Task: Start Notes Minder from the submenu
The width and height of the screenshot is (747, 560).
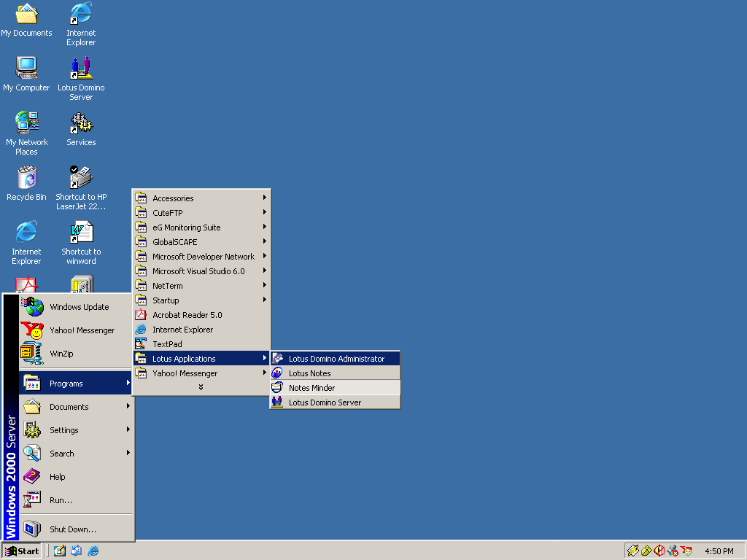Action: (336, 388)
